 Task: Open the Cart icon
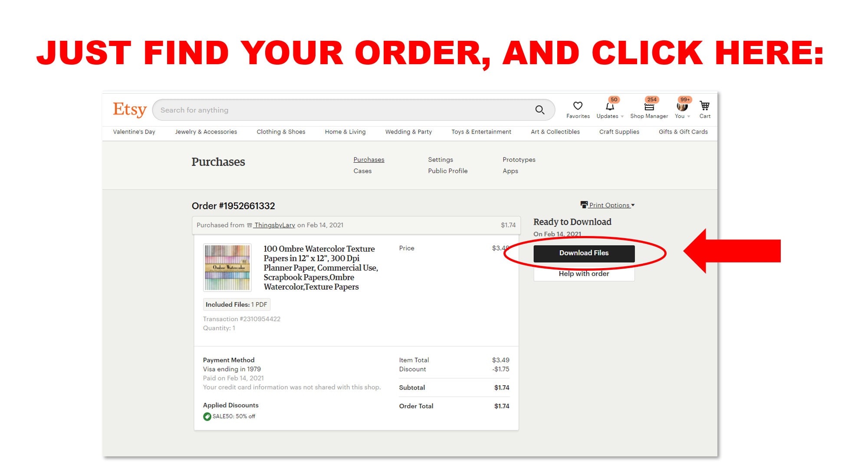click(x=705, y=106)
